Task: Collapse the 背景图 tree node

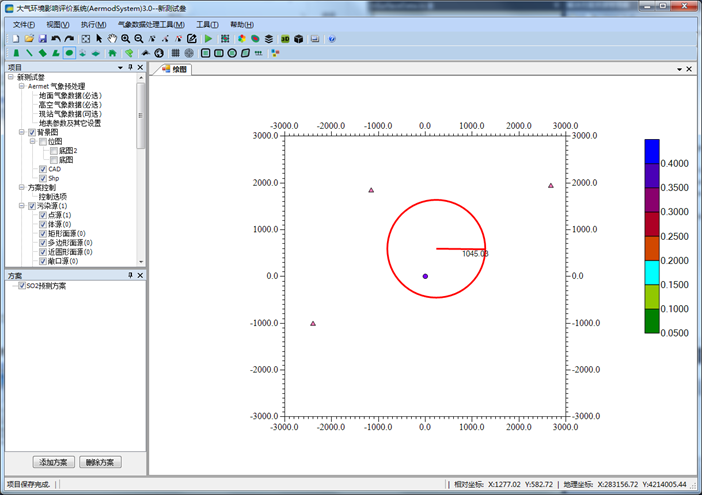Action: point(22,132)
